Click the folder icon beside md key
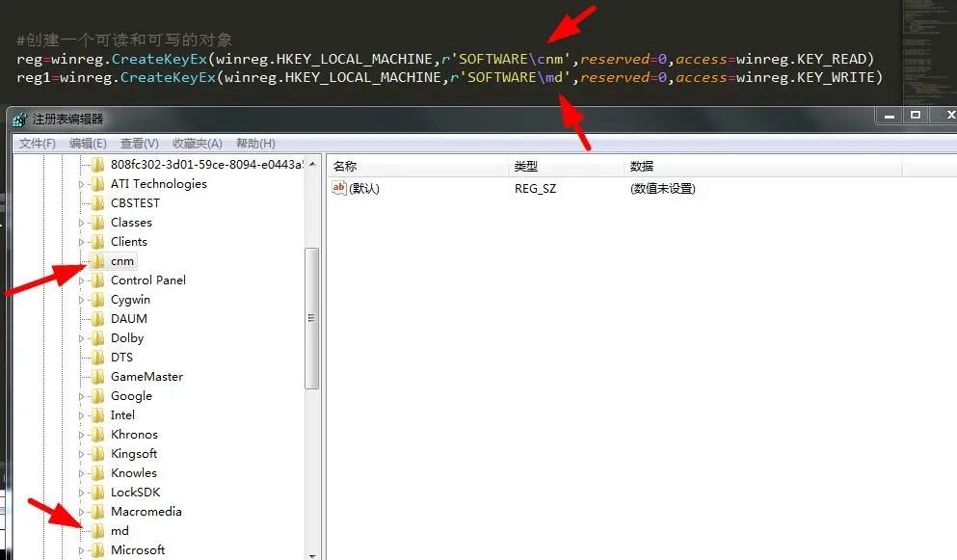Image resolution: width=957 pixels, height=560 pixels. tap(97, 530)
